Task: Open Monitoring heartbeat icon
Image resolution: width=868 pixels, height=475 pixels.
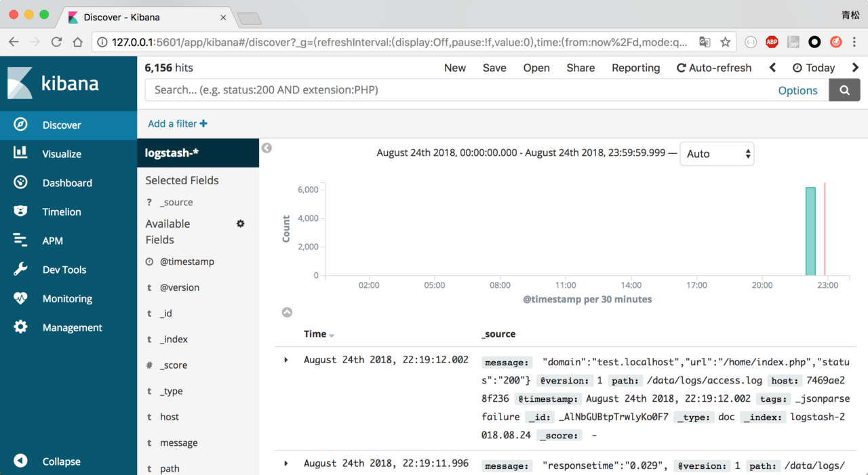Action: 20,298
